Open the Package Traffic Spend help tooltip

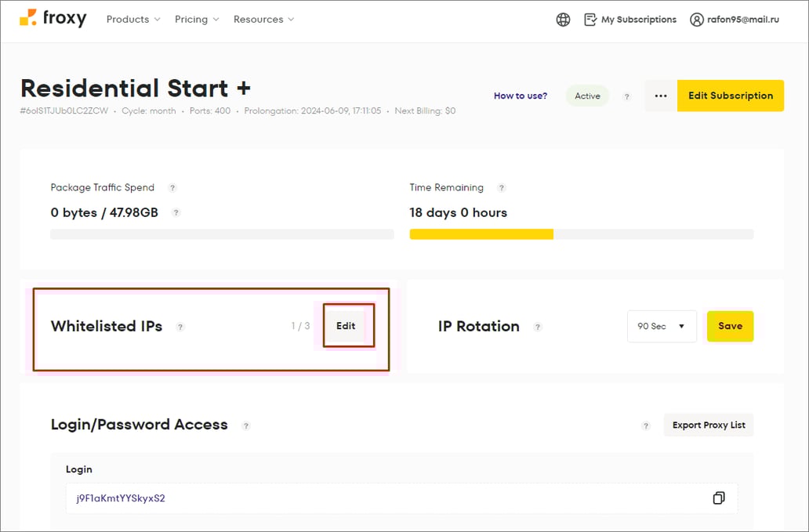point(172,188)
